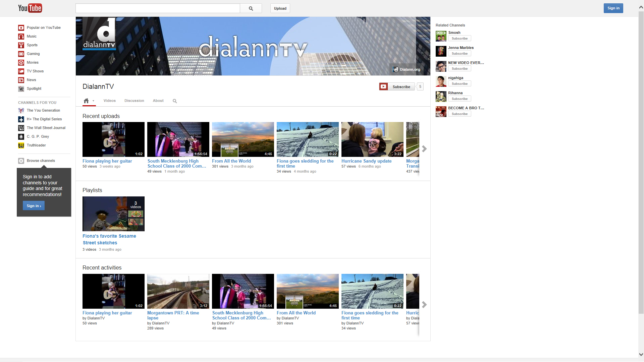644x362 pixels.
Task: Switch to the About tab
Action: tap(158, 101)
